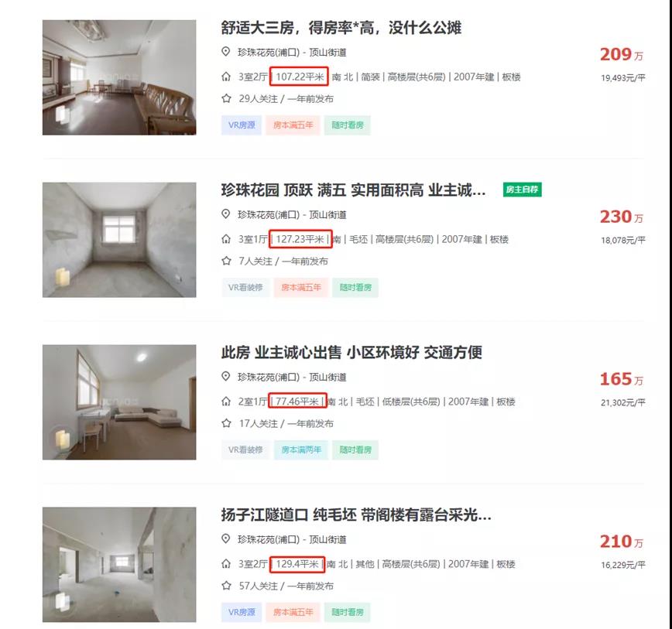This screenshot has width=672, height=629.
Task: Click the house icon beside 2室1厅 77.46平米
Action: pos(226,402)
